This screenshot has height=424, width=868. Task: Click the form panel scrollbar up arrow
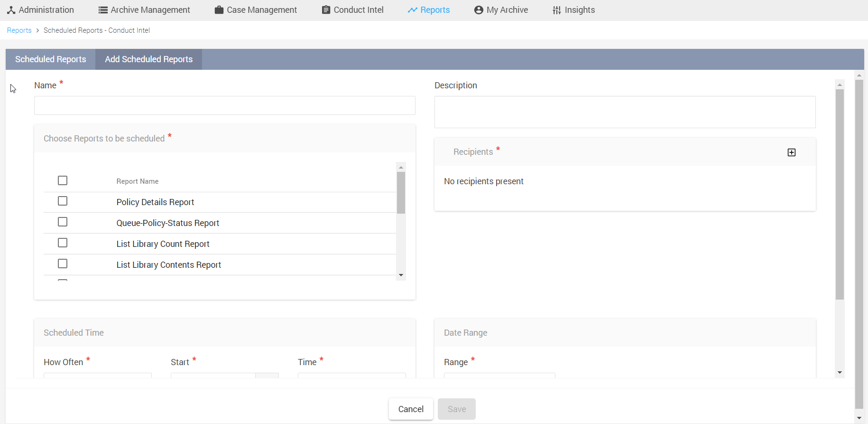click(x=840, y=85)
